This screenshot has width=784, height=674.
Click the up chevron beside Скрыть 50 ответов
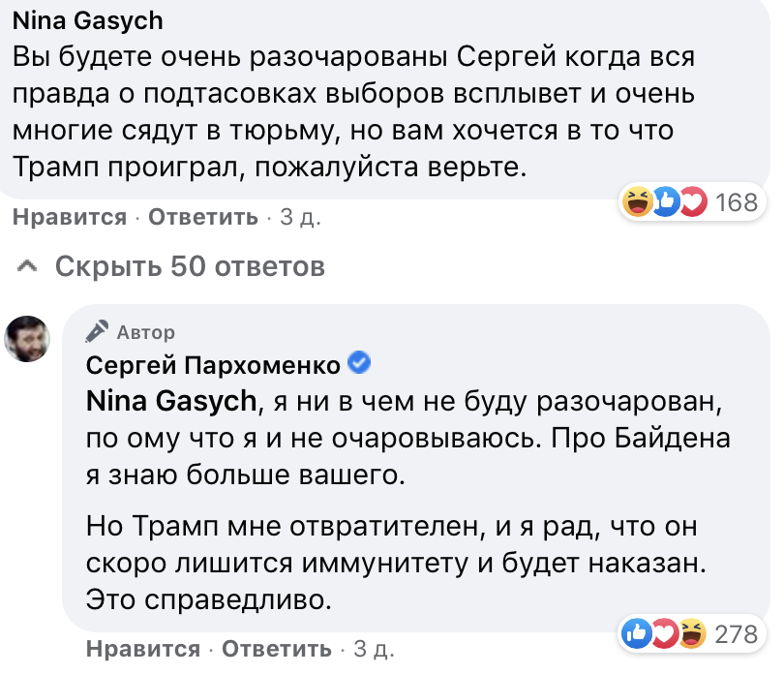(x=28, y=265)
